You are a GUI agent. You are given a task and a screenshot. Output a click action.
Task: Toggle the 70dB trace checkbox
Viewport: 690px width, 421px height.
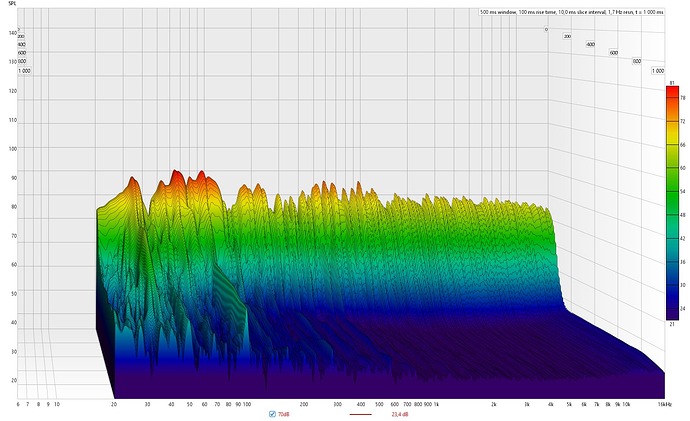coord(273,414)
